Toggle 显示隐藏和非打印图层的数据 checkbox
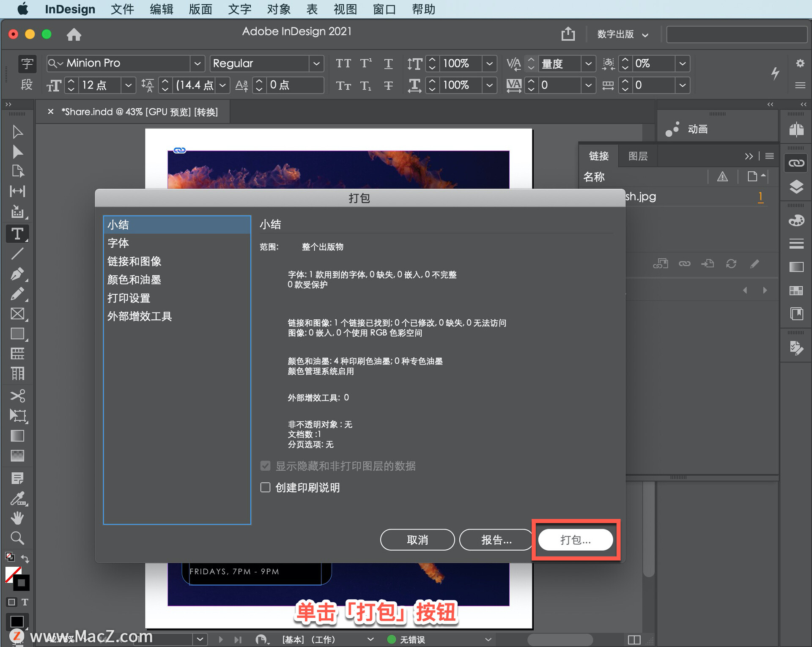This screenshot has height=647, width=812. tap(265, 466)
